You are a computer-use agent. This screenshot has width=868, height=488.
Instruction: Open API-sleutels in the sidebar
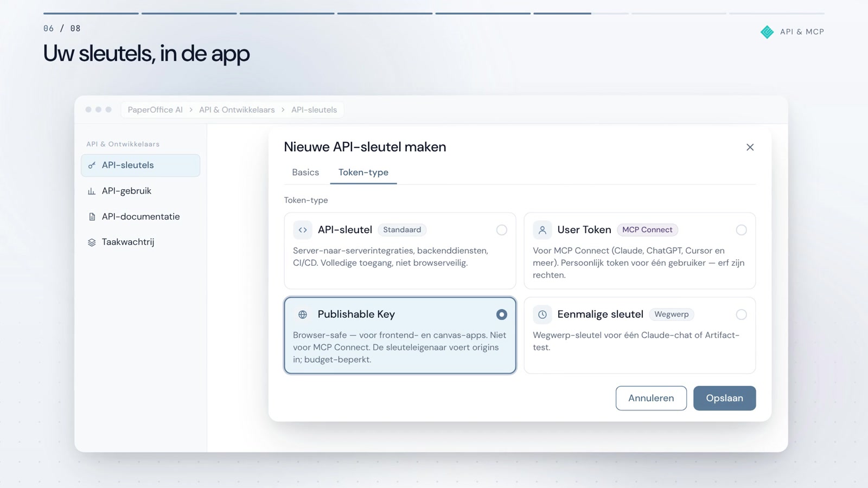tap(141, 165)
